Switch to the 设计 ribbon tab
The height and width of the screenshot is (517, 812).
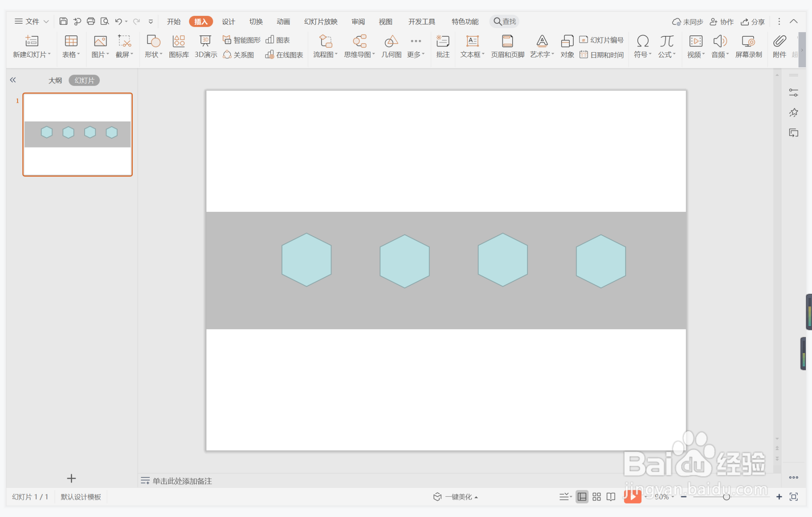pos(228,22)
